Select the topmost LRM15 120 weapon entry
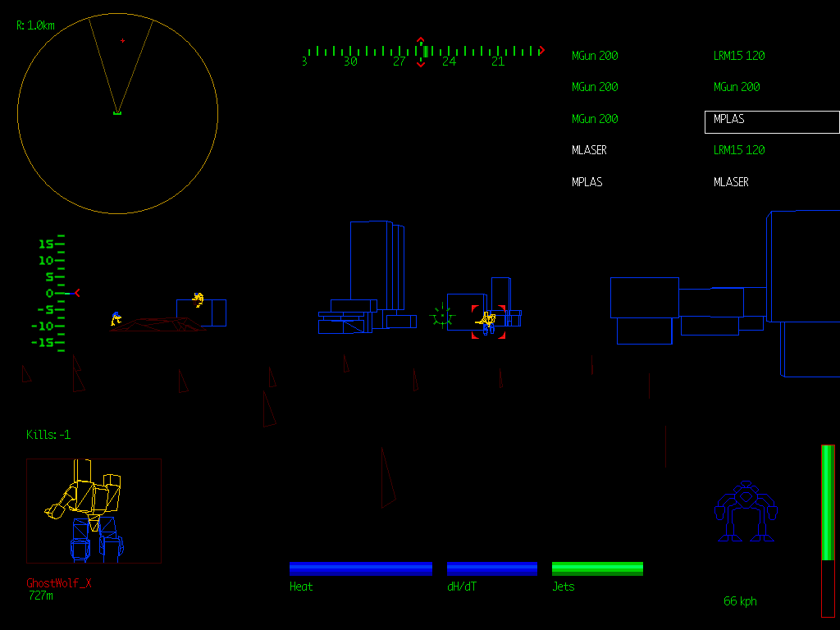The width and height of the screenshot is (840, 630). tap(738, 56)
